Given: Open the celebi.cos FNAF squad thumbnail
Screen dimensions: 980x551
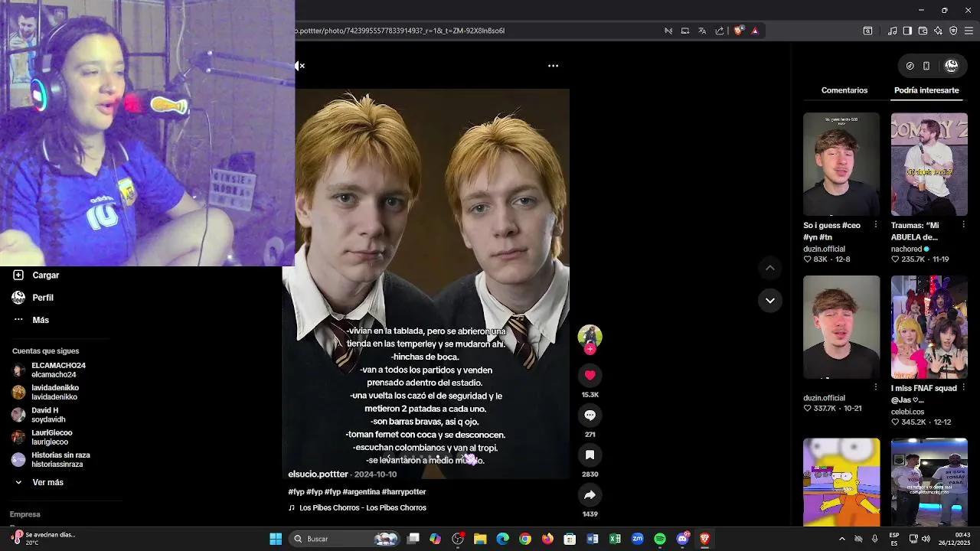Looking at the screenshot, I should coord(929,327).
